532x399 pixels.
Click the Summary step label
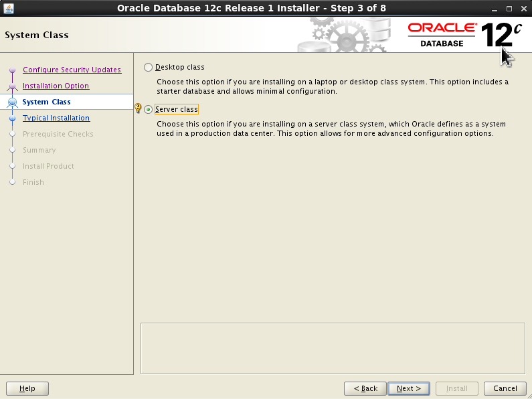[39, 150]
